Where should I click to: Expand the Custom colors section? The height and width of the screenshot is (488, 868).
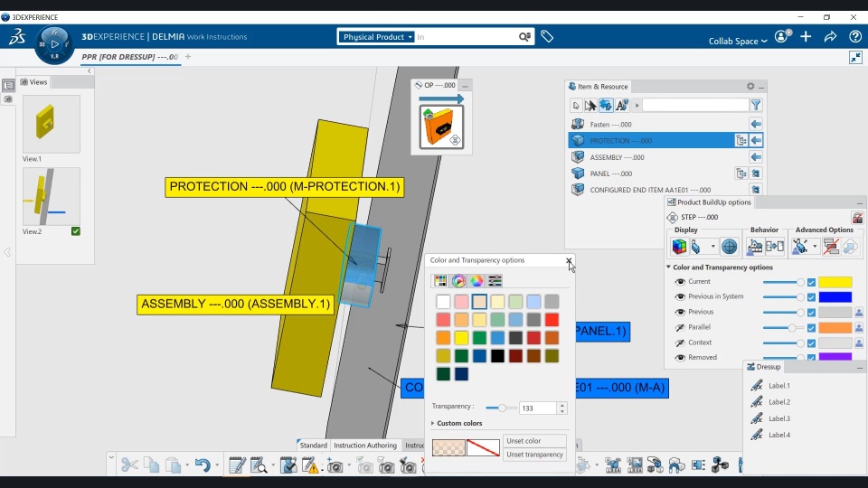(x=433, y=423)
